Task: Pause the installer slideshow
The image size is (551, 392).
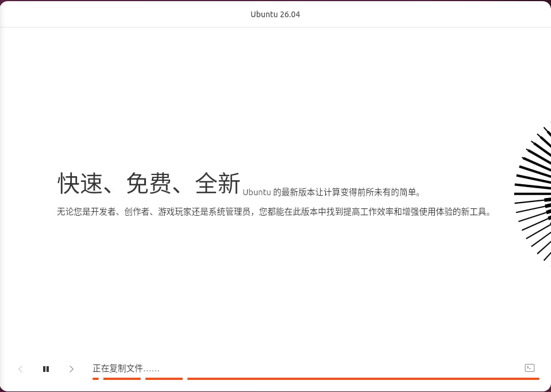Action: tap(46, 369)
